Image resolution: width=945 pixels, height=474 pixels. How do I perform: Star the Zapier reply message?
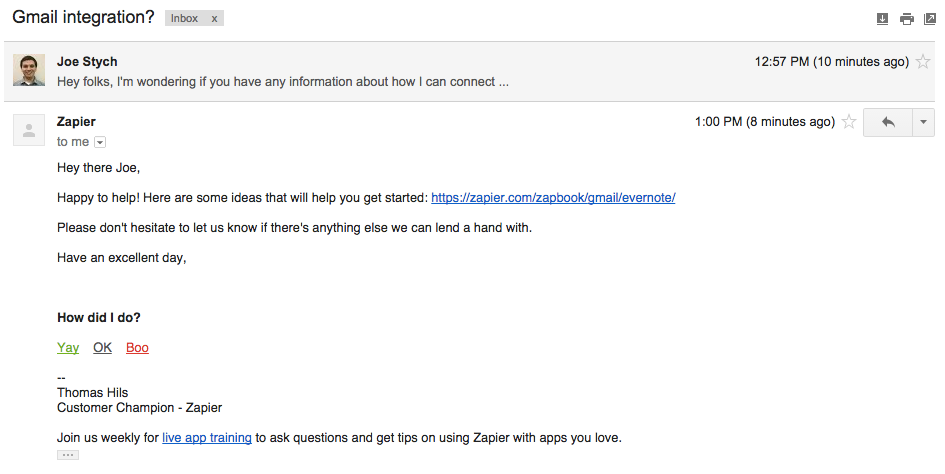point(849,122)
